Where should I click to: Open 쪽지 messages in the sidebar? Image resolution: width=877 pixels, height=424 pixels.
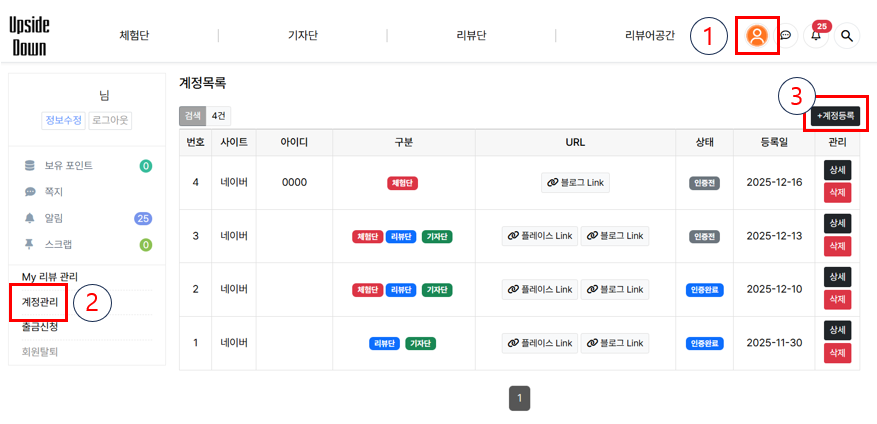(54, 191)
